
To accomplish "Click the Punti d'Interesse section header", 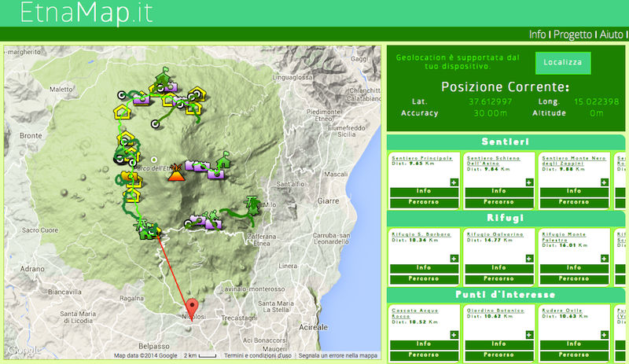I will click(x=505, y=295).
